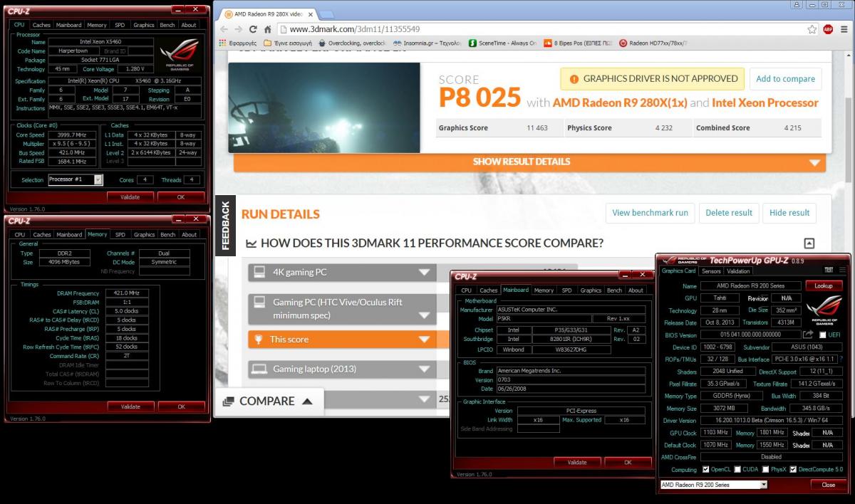Open the Chrome menu (three lines)

coord(844,29)
